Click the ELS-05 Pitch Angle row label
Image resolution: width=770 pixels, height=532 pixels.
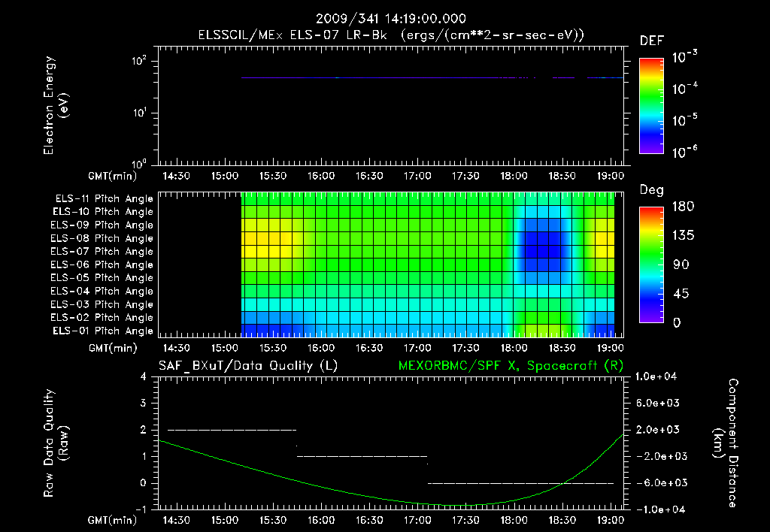102,278
